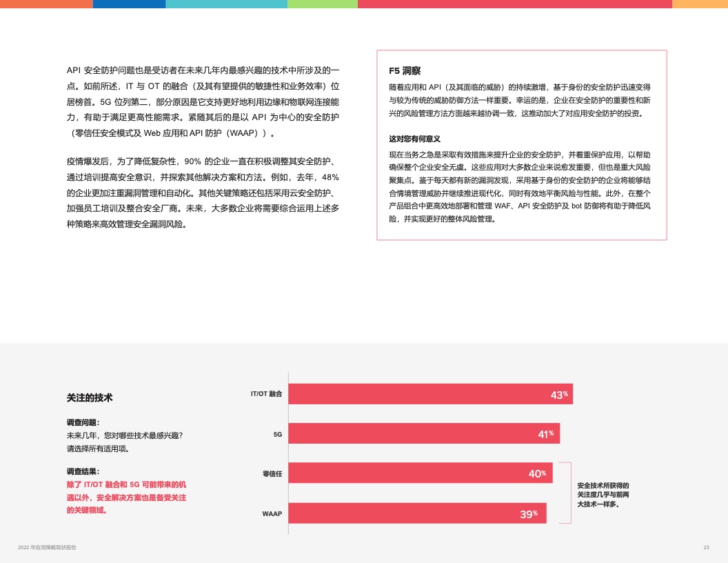Click the paragraph starting with 疫情爆发后
The height and width of the screenshot is (563, 728).
pyautogui.click(x=203, y=192)
